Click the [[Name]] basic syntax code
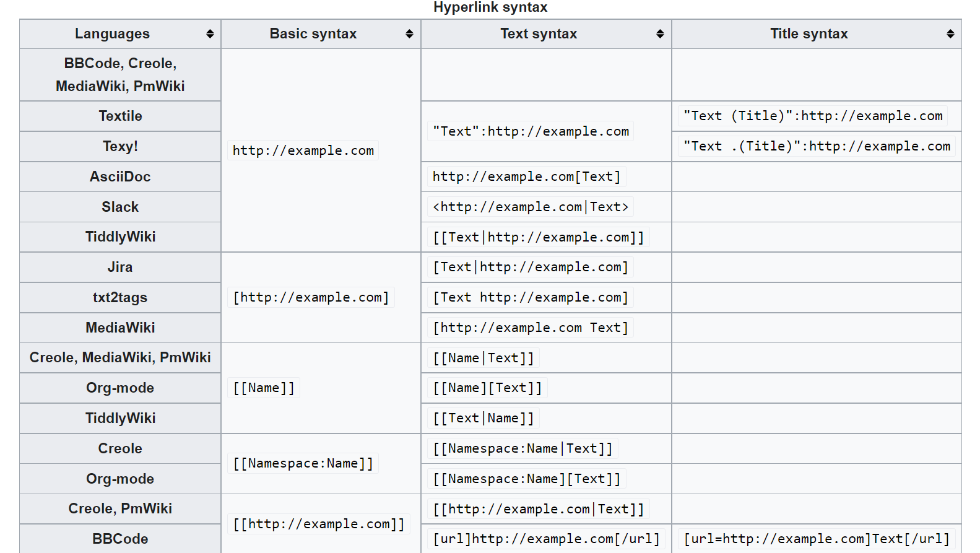This screenshot has height=553, width=980. click(x=264, y=388)
